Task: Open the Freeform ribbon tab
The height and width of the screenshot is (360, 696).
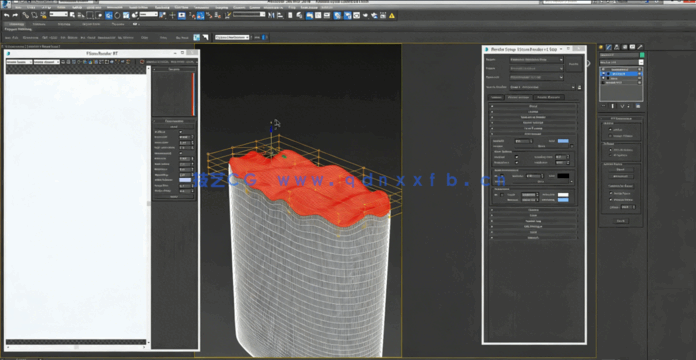Action: coord(39,24)
